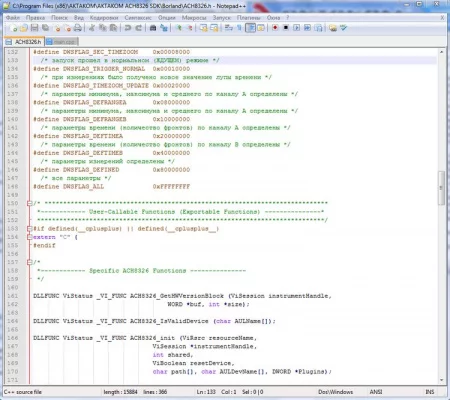Close document via menu bar X button

[x=442, y=18]
